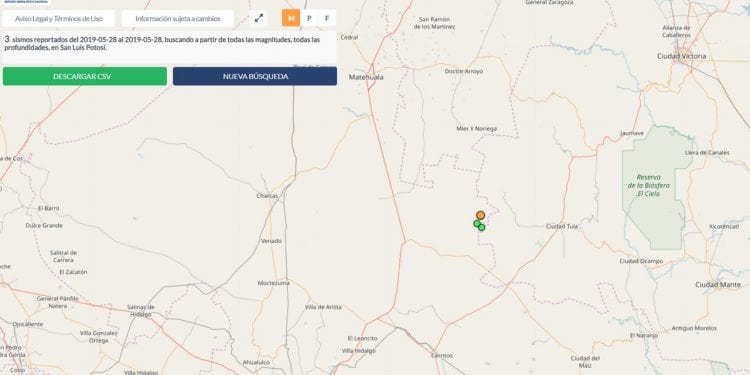Toggle the M magnitude view mode

pyautogui.click(x=291, y=18)
